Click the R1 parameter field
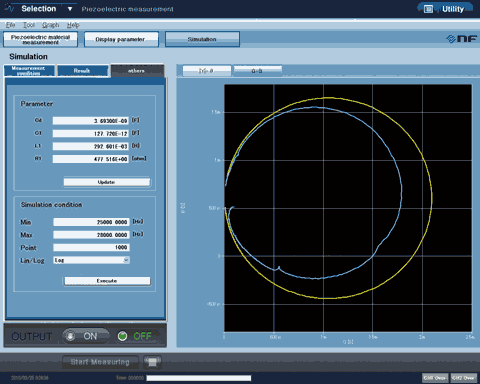 [x=91, y=159]
